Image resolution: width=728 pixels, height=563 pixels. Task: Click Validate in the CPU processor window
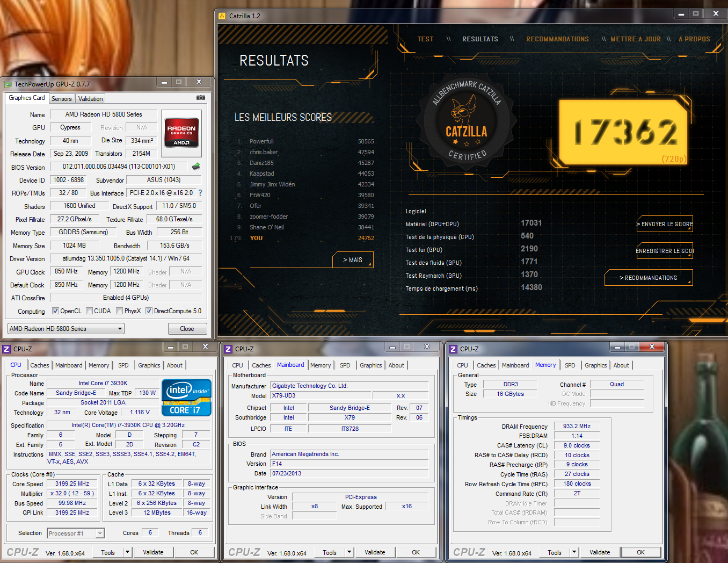pos(153,552)
